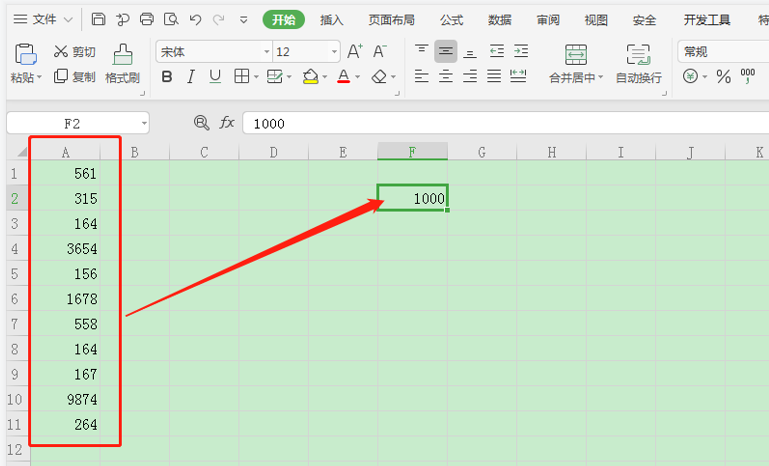Click the Redo arrow icon
769x466 pixels.
[219, 20]
